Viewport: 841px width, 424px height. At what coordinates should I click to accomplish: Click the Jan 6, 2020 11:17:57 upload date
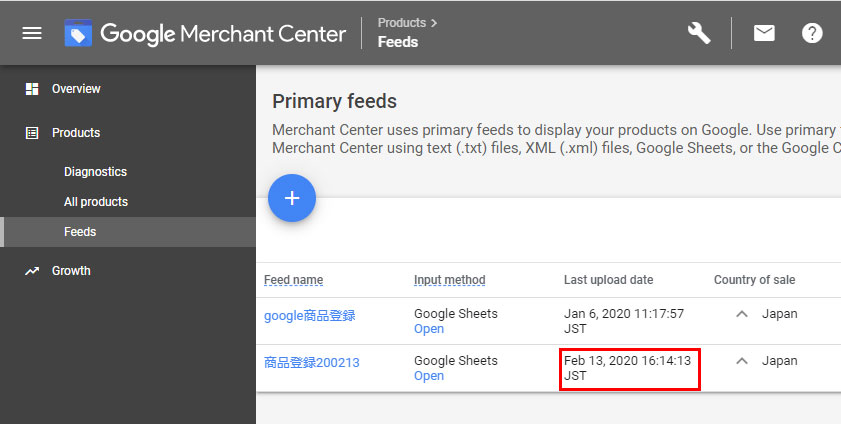[624, 321]
